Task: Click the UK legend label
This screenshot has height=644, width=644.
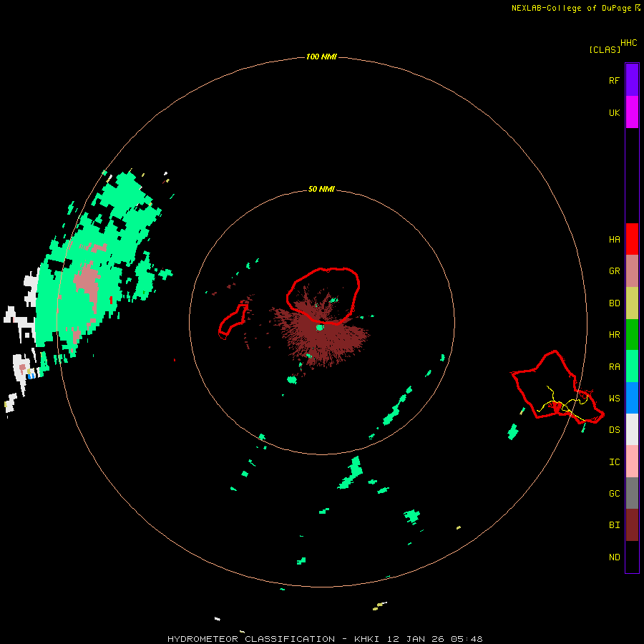Action: [614, 112]
